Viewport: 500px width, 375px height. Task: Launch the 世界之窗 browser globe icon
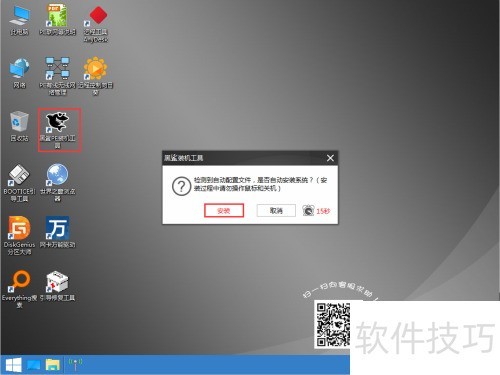(x=57, y=183)
